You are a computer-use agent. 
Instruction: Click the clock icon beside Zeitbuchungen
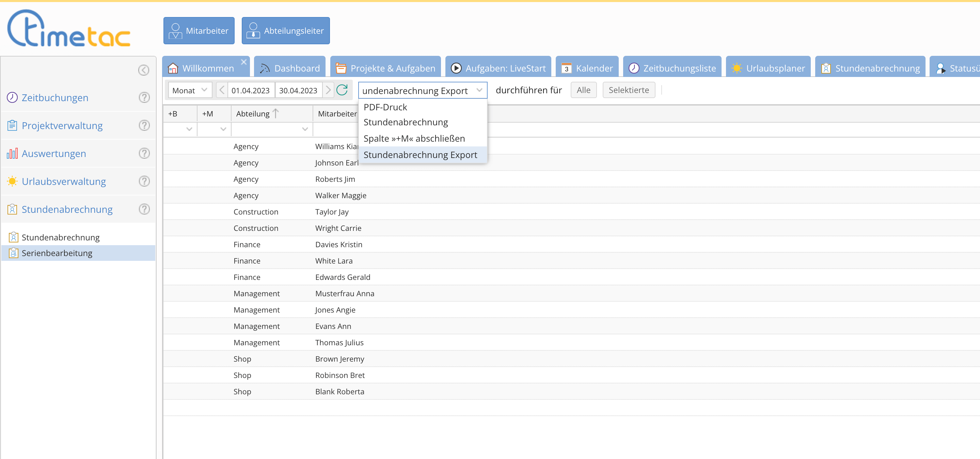click(x=12, y=97)
